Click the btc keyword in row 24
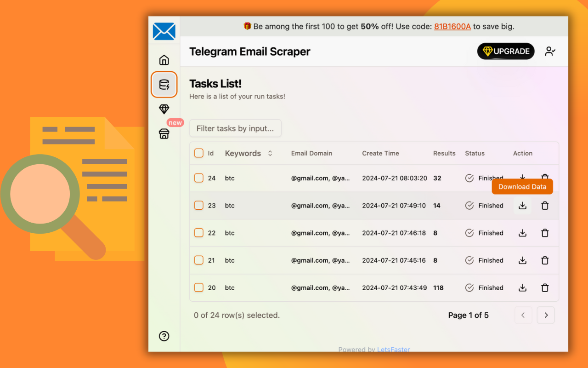This screenshot has width=588, height=368. pyautogui.click(x=230, y=178)
